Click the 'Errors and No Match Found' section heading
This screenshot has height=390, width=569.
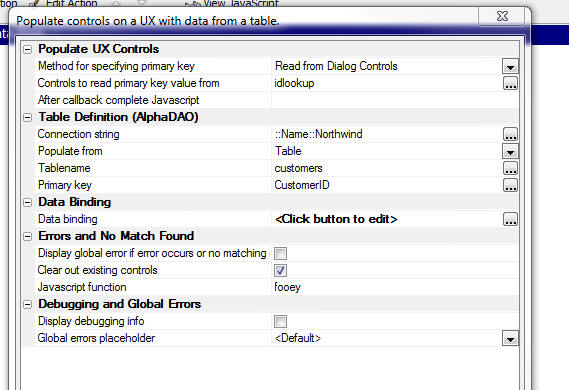tap(116, 236)
